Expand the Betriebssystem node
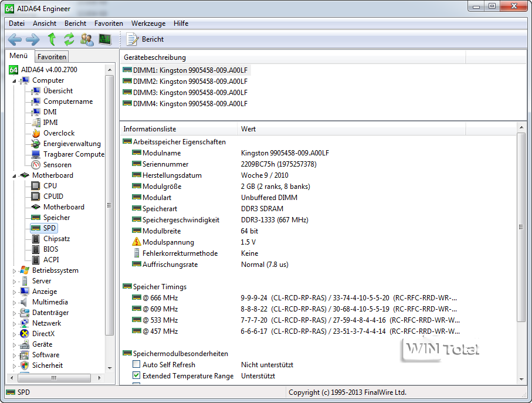This screenshot has width=532, height=403. (14, 270)
